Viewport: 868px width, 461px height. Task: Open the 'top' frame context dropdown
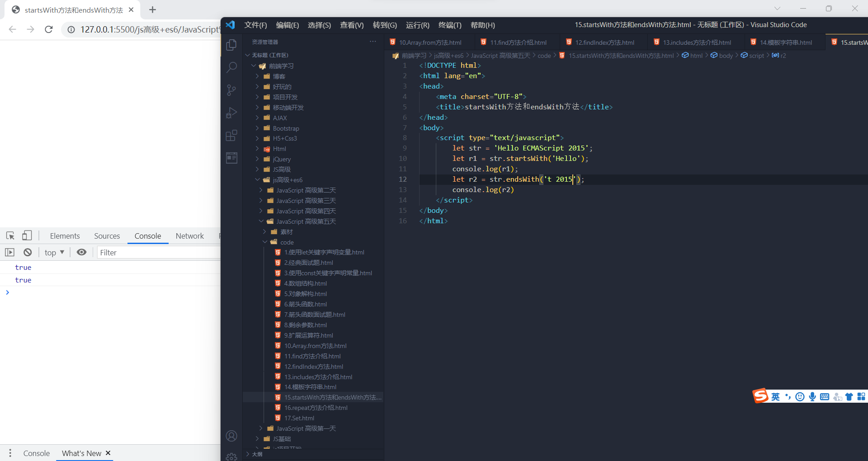pos(53,252)
